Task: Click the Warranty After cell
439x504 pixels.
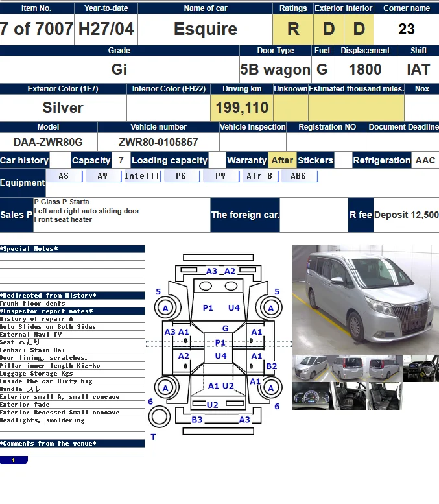Action: 282,160
